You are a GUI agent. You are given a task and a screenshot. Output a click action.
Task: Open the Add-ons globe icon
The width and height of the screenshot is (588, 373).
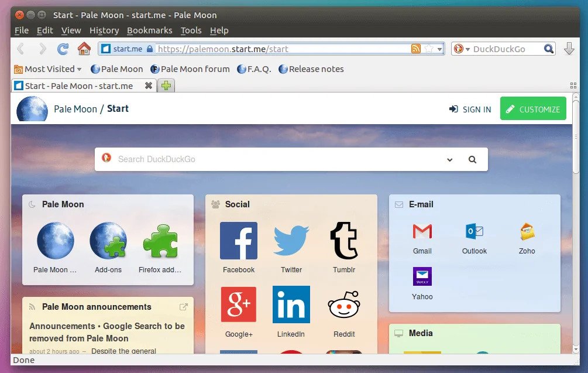(x=108, y=241)
